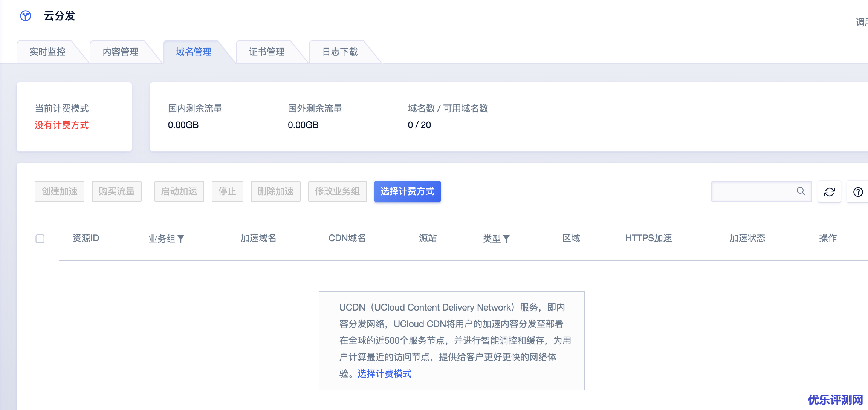
Task: Go to 证书管理 tab
Action: click(x=267, y=52)
